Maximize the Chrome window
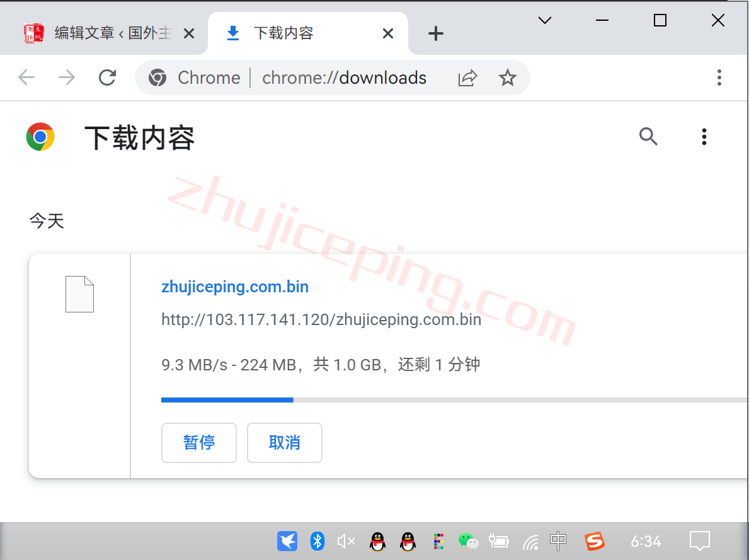749x560 pixels. pos(660,20)
